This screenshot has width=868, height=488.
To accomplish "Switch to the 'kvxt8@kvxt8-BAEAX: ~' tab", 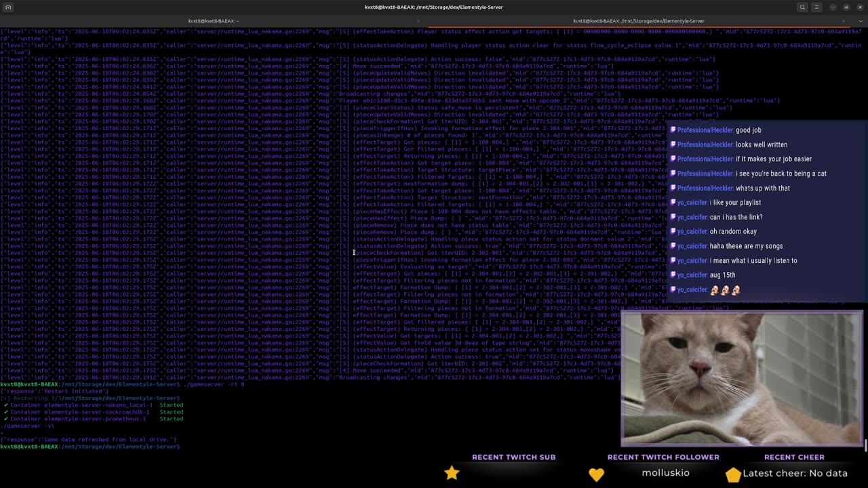I will [x=213, y=21].
